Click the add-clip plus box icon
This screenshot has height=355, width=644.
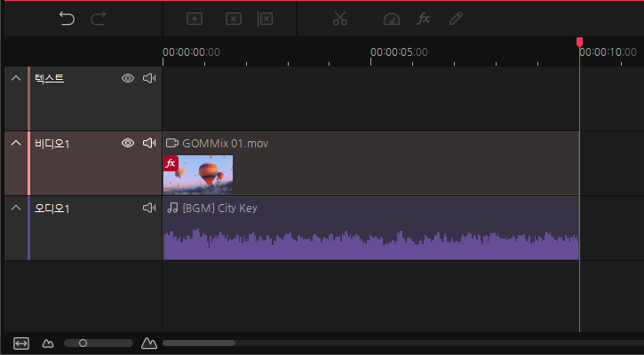195,19
